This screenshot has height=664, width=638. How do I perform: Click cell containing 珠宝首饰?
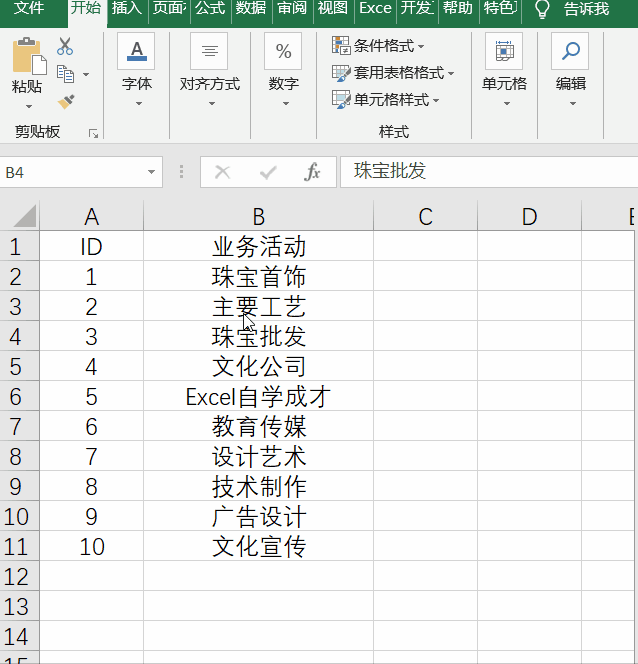coord(258,276)
